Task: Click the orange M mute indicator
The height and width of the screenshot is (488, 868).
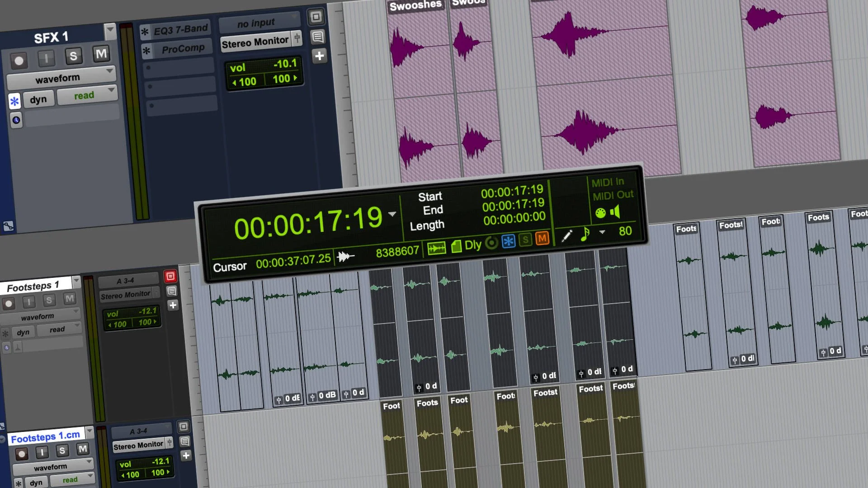Action: (542, 238)
